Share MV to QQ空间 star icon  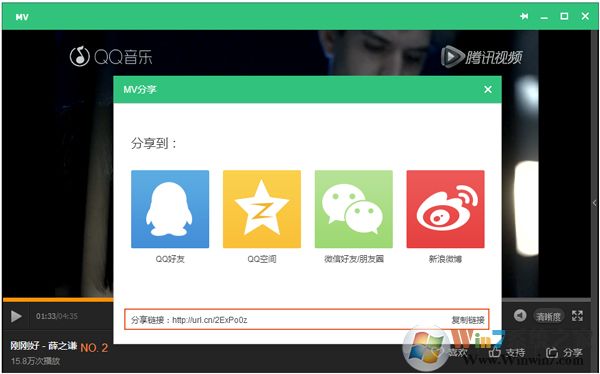[x=262, y=209]
